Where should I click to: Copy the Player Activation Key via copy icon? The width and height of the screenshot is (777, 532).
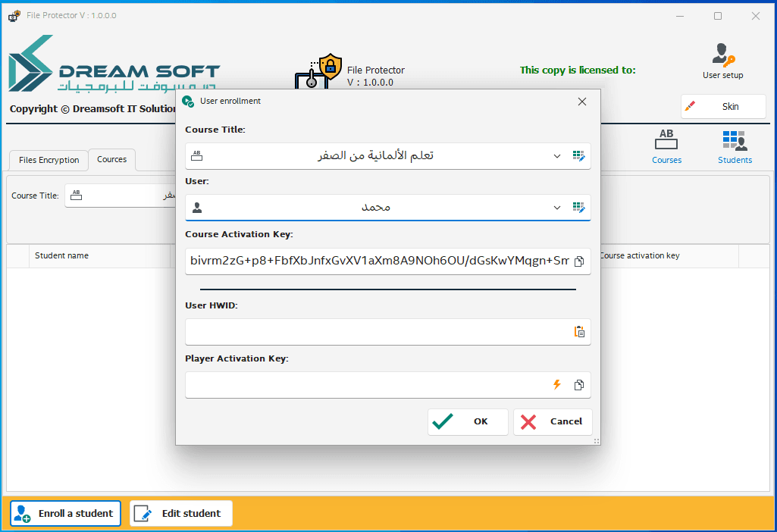click(x=579, y=385)
